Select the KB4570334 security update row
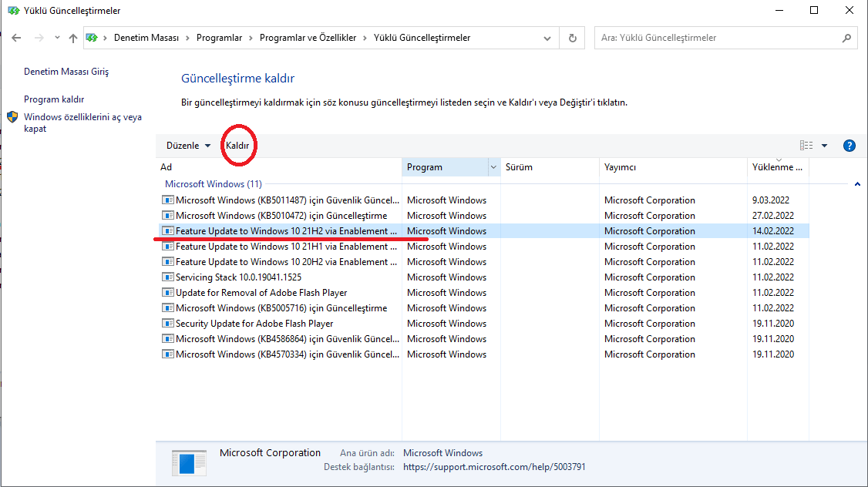 click(484, 354)
